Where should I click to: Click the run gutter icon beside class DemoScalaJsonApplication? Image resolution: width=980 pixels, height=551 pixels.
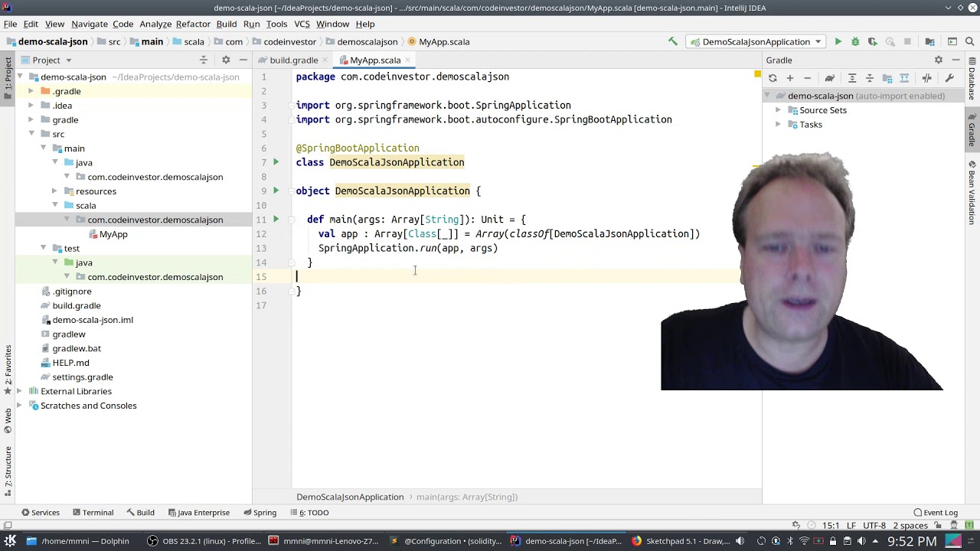(x=276, y=162)
